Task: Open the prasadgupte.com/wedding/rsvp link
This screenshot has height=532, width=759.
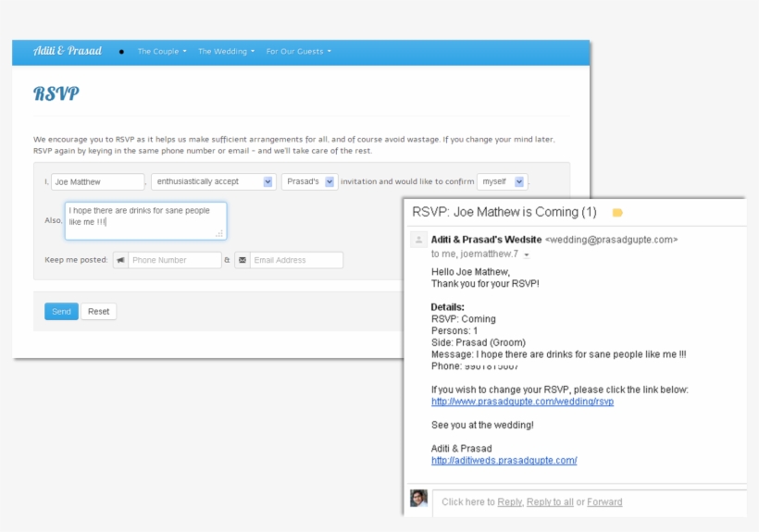Action: click(x=522, y=402)
